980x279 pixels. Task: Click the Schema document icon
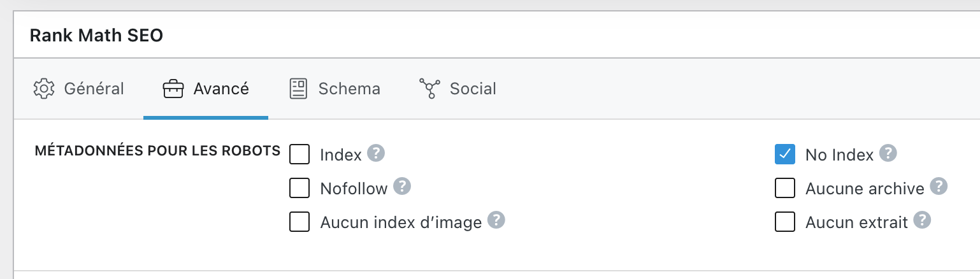(x=298, y=89)
